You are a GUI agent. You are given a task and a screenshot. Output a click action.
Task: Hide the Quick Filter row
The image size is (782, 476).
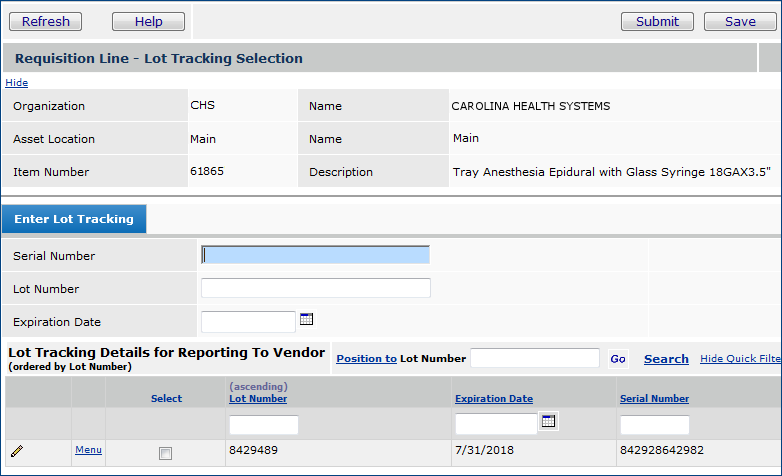pyautogui.click(x=740, y=358)
